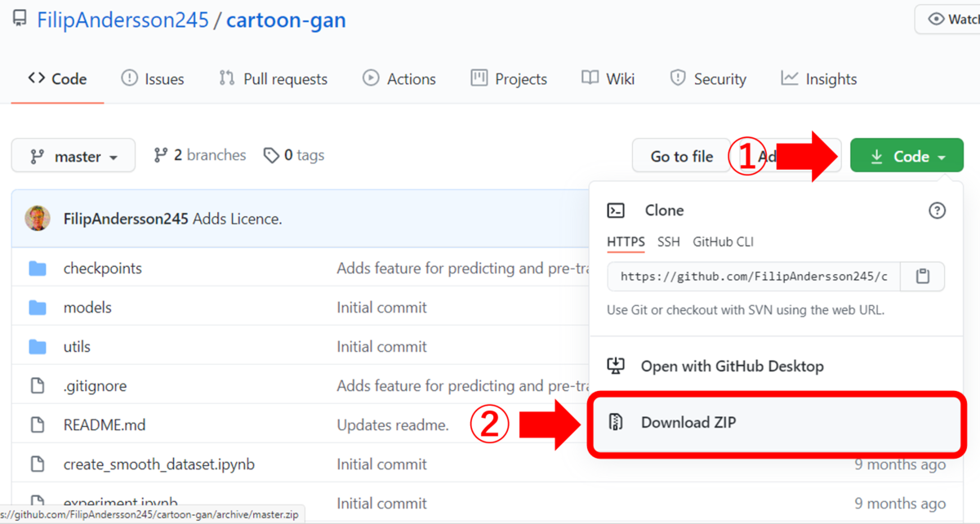980x524 pixels.
Task: Open the Insights tab
Action: point(819,79)
